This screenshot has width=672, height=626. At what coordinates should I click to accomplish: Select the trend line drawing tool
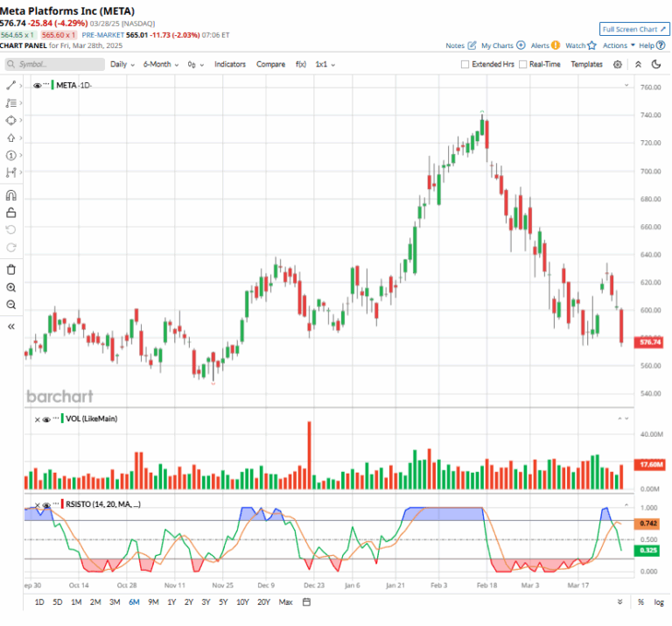[10, 86]
